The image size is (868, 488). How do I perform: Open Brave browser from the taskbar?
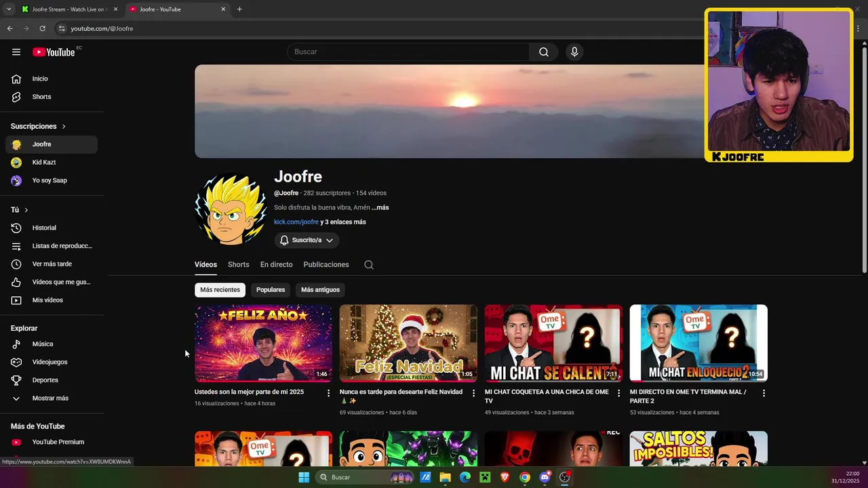505,477
